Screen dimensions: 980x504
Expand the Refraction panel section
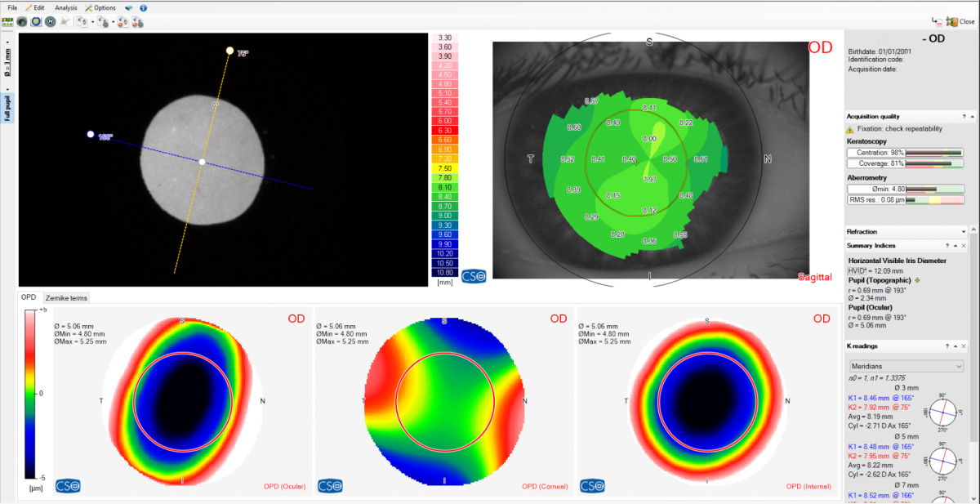tap(964, 232)
